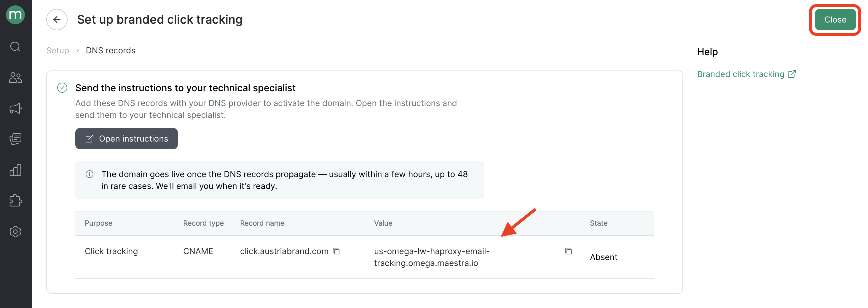Open the Branded click tracking help link

tap(746, 74)
